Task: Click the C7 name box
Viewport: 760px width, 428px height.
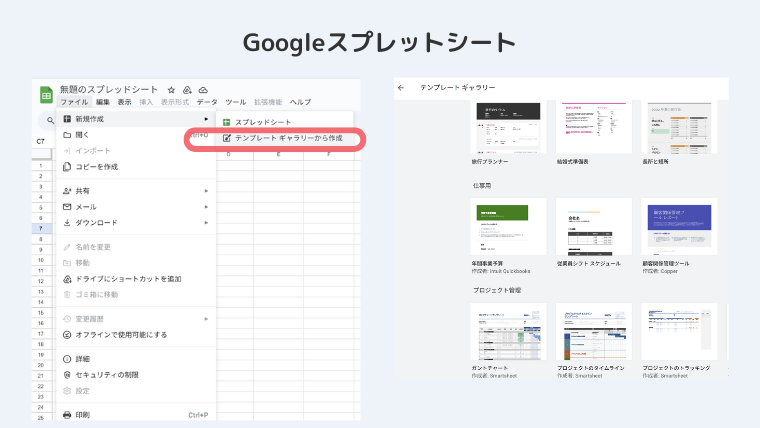Action: pyautogui.click(x=41, y=142)
